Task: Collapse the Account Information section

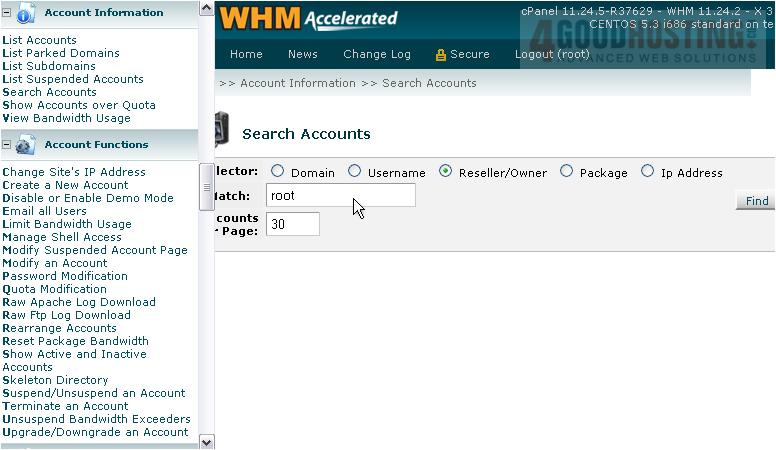Action: 7,13
